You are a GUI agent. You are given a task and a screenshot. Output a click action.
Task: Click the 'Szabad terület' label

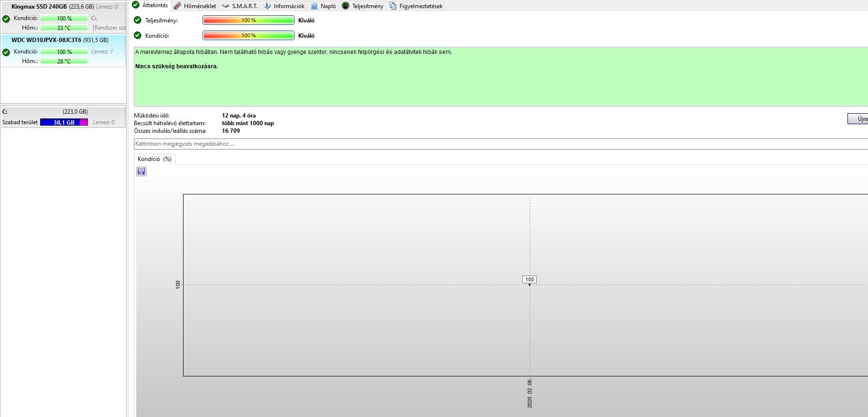pos(20,122)
